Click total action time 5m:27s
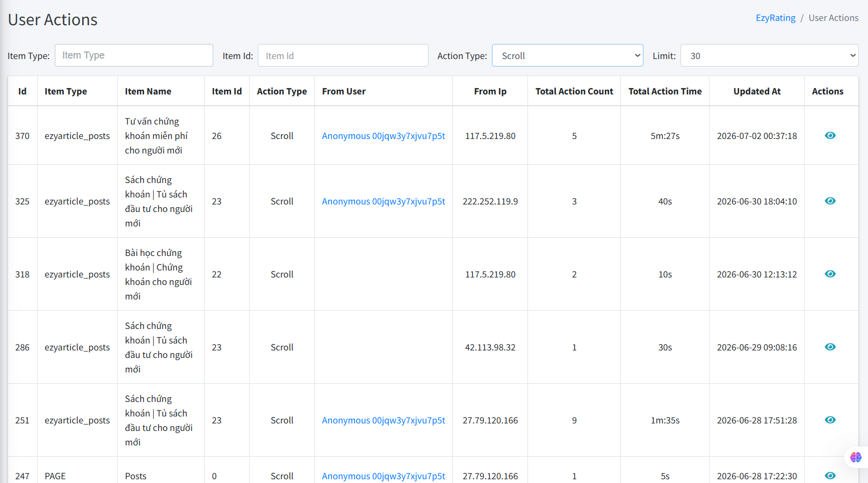The width and height of the screenshot is (868, 483). 665,136
